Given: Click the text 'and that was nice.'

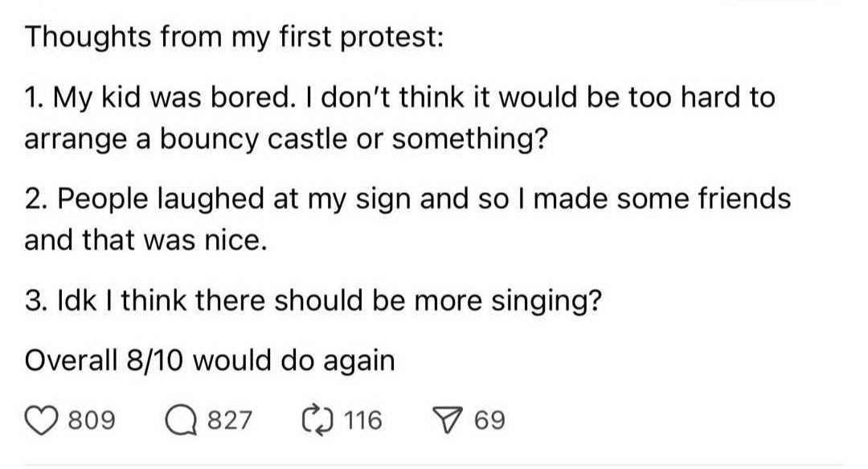Looking at the screenshot, I should 146,240.
